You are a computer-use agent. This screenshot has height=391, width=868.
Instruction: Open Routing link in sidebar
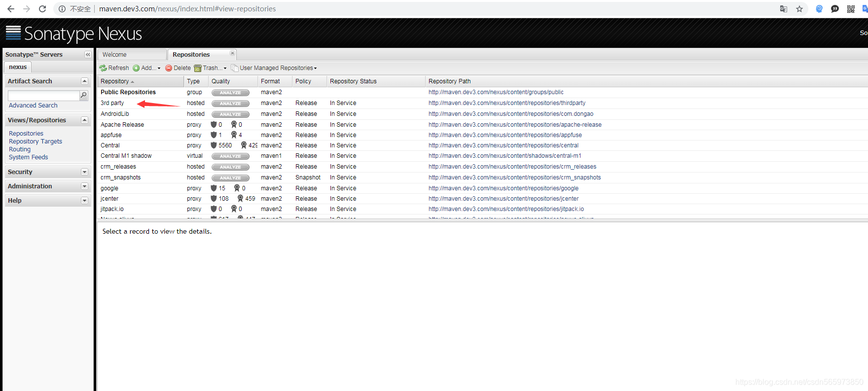click(20, 149)
